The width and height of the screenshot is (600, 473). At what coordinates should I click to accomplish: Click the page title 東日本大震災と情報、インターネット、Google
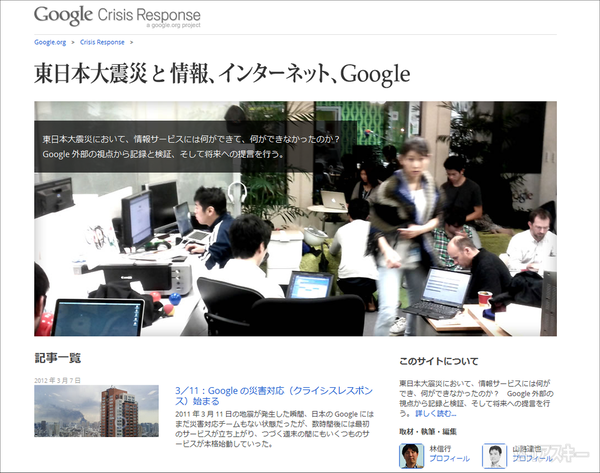pos(222,73)
